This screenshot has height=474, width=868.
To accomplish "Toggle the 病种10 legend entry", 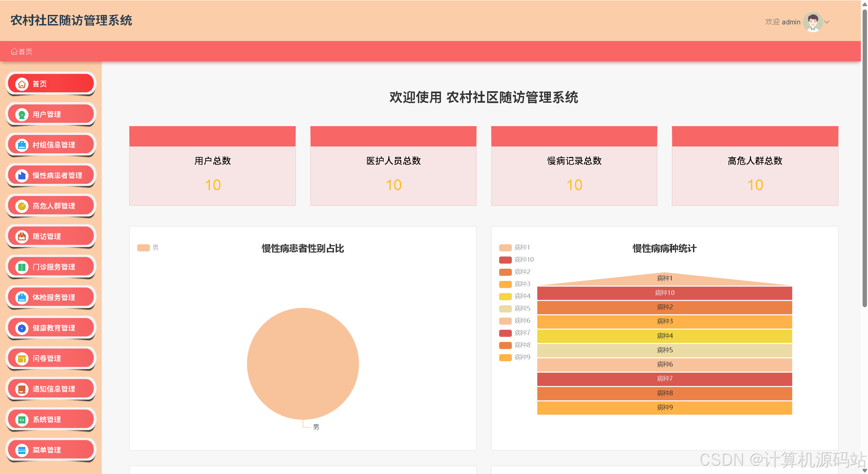I will 516,260.
